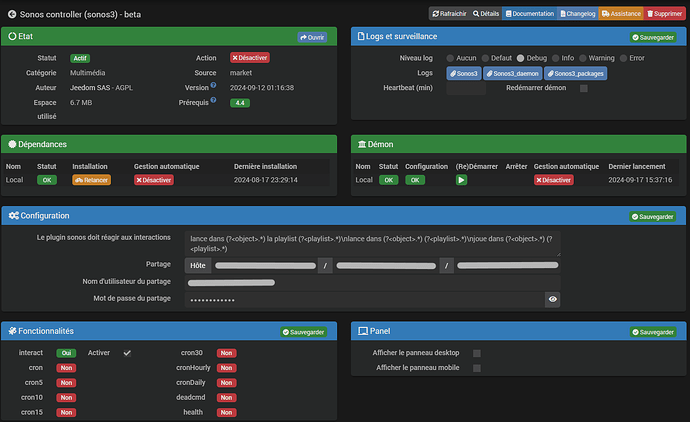Click the Oui badge for interact
690x422 pixels.
point(66,353)
